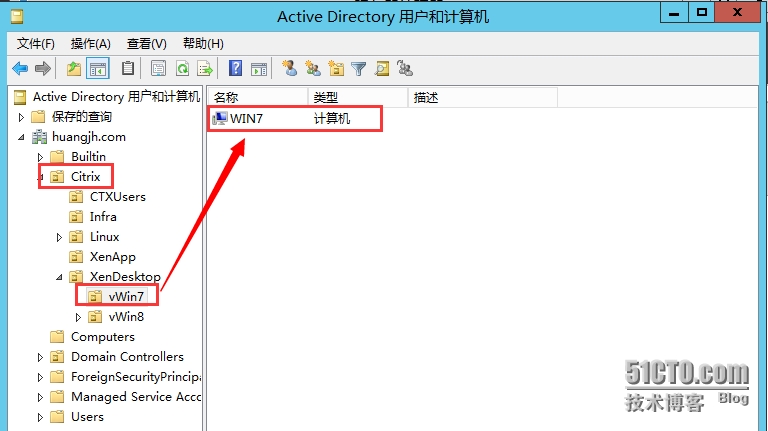Viewport: 768px width, 431px height.
Task: Expand the Managed Service Accounts node arrow
Action: (x=40, y=398)
